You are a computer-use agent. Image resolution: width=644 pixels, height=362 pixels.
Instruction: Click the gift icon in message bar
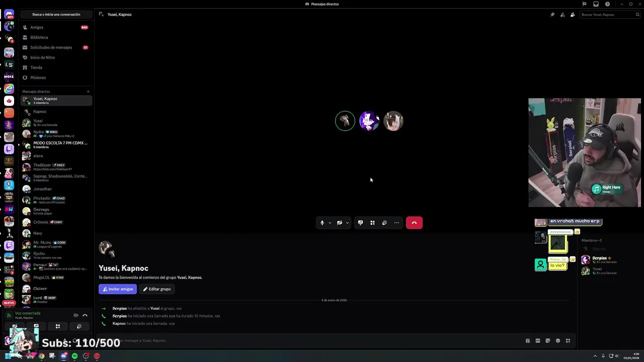point(528,341)
